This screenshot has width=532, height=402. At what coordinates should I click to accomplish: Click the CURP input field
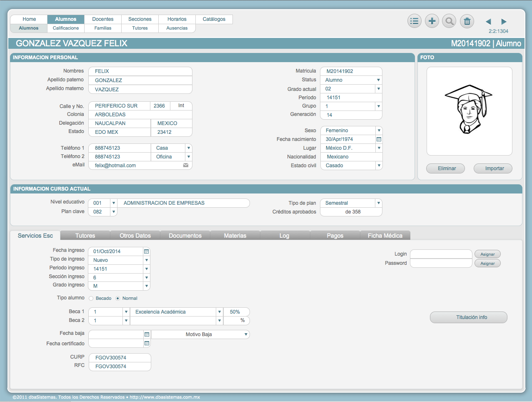[120, 358]
